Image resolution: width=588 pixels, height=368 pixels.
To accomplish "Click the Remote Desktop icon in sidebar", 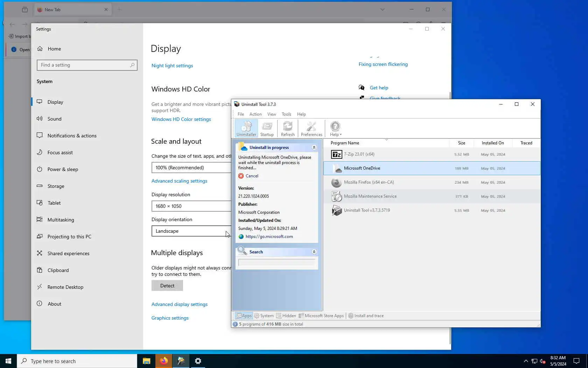I will [x=40, y=287].
